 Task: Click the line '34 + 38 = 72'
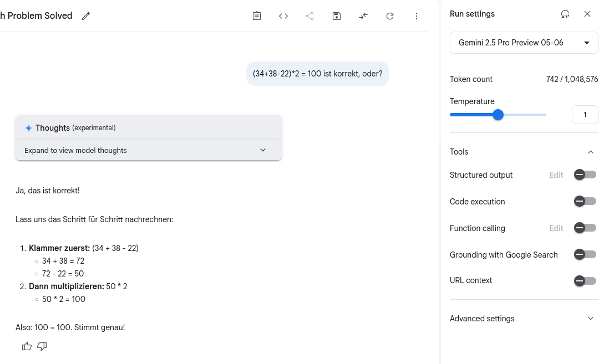(x=63, y=261)
